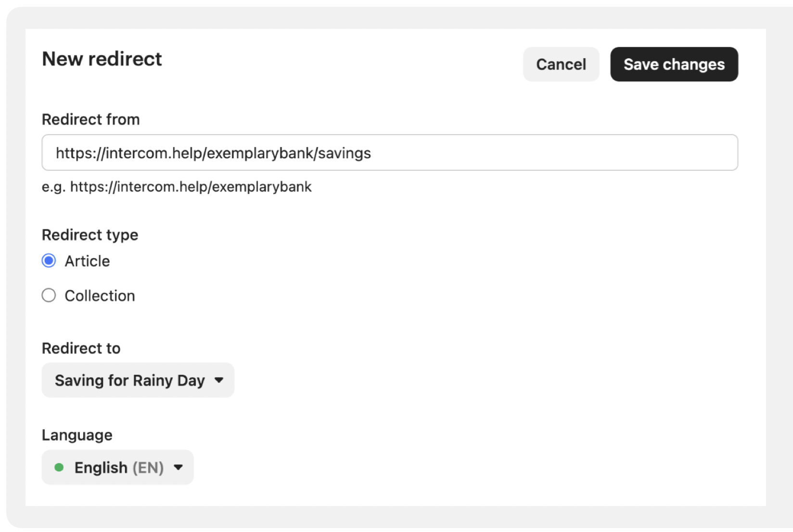Click the Redirect type section label

click(x=90, y=235)
